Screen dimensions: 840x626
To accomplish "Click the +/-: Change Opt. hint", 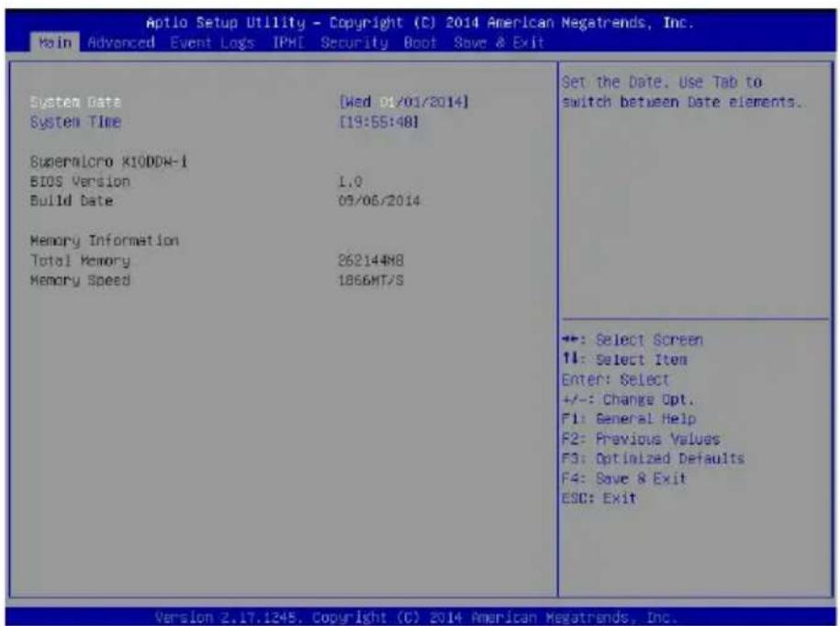I will point(628,399).
